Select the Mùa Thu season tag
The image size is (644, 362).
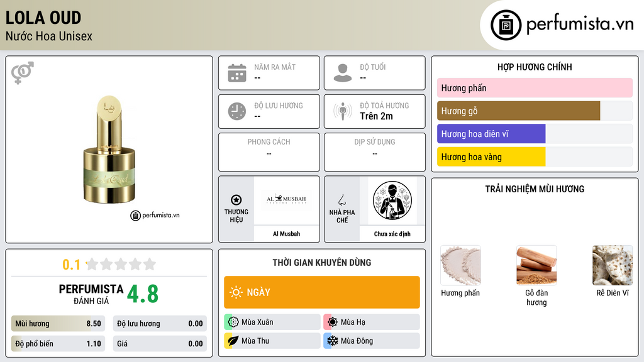pos(272,341)
